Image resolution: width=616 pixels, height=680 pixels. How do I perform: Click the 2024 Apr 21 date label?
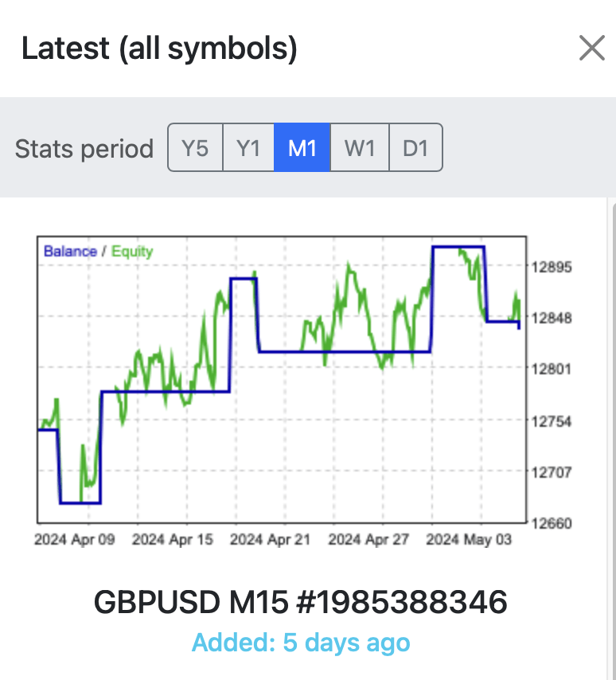[271, 540]
